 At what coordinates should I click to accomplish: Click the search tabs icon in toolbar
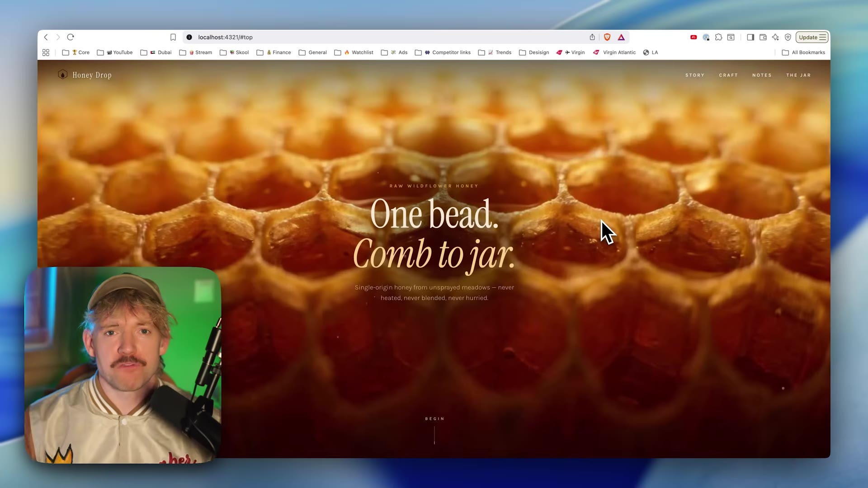click(731, 37)
